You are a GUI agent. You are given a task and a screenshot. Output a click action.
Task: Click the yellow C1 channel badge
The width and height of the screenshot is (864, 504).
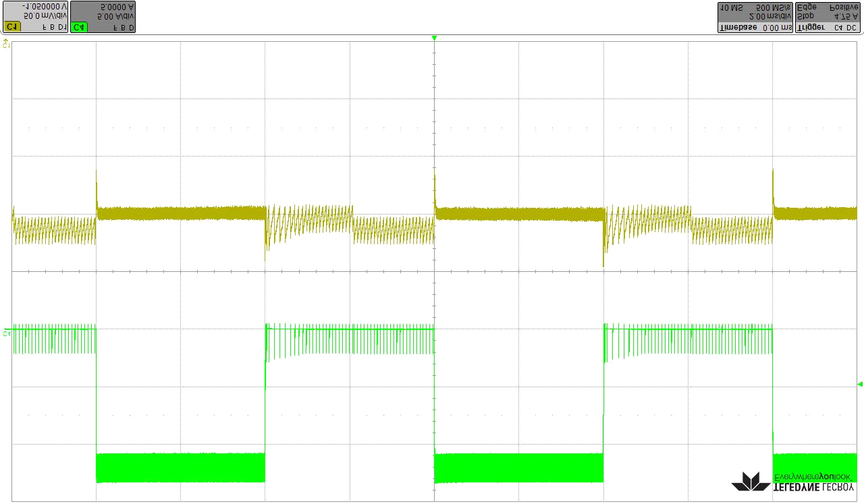click(x=11, y=27)
